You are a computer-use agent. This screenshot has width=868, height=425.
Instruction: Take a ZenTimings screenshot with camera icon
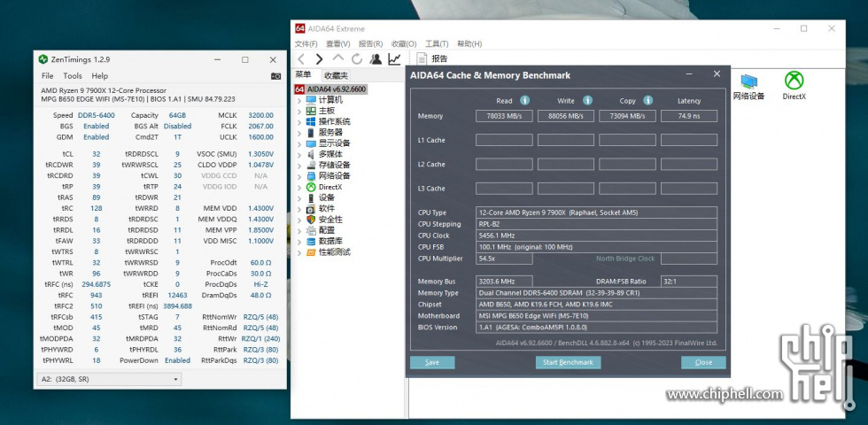coord(275,76)
